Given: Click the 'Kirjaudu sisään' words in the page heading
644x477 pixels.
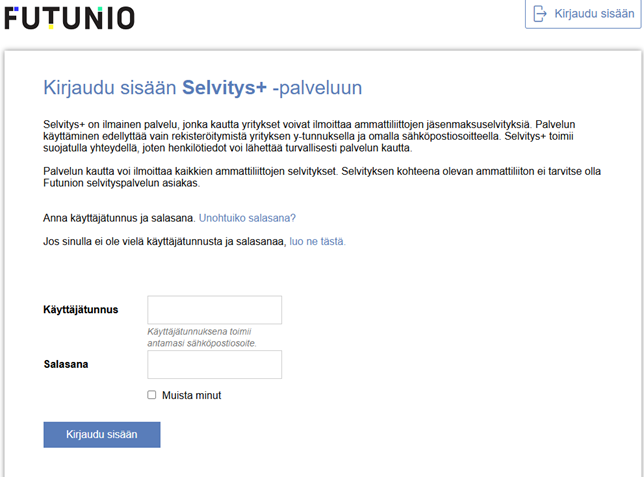Looking at the screenshot, I should (x=110, y=88).
